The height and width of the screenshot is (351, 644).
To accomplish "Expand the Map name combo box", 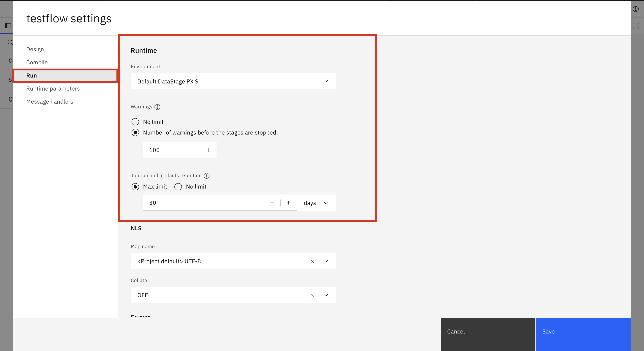I will pyautogui.click(x=326, y=261).
